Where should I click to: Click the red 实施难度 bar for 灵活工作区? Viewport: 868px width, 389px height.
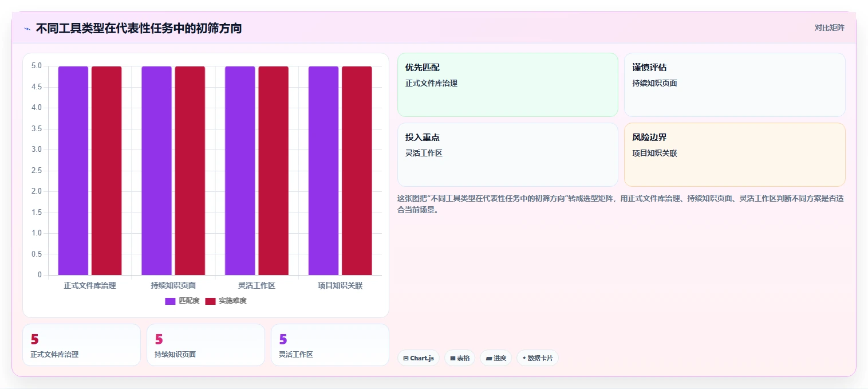[x=273, y=171]
